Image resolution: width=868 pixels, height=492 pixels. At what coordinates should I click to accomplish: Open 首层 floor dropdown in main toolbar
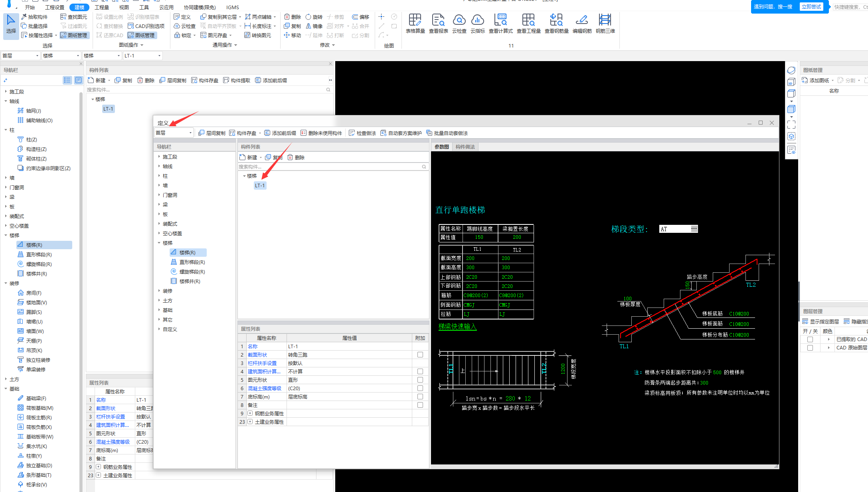[20, 56]
